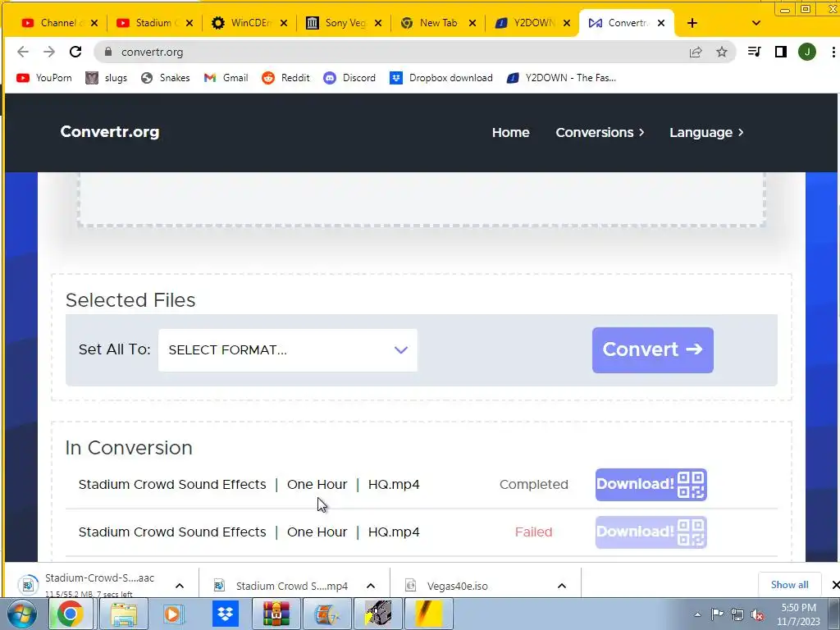The height and width of the screenshot is (630, 840).
Task: Open Windows Explorer from taskbar
Action: [x=124, y=614]
